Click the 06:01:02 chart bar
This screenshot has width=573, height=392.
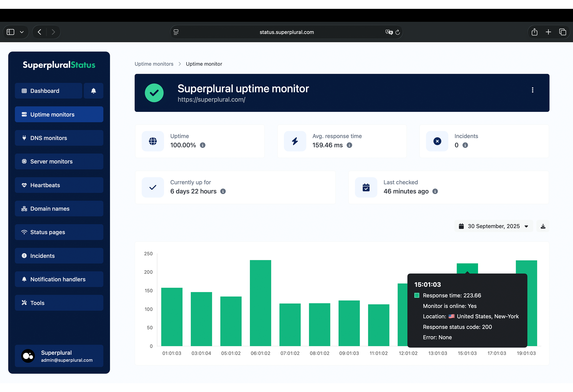[260, 303]
